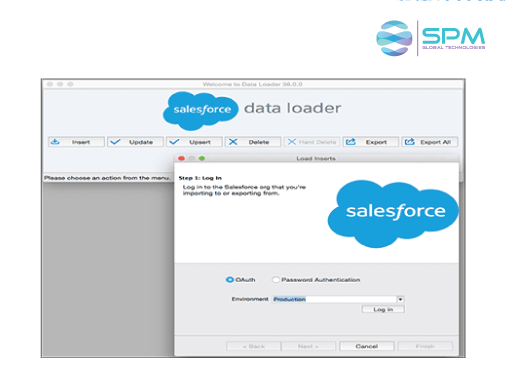Click the Salesforce cloud logo in main window

201,111
